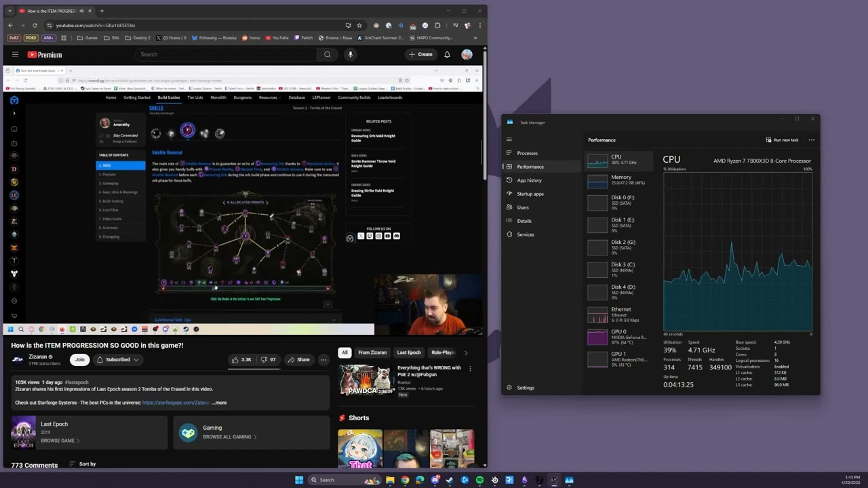Open Sort by for comments
The width and height of the screenshot is (868, 488).
click(83, 464)
